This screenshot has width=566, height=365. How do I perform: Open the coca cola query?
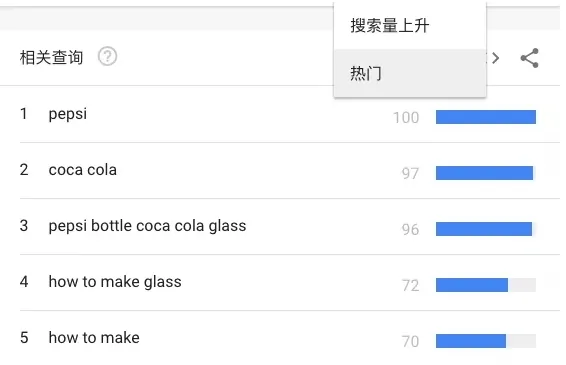pos(83,170)
